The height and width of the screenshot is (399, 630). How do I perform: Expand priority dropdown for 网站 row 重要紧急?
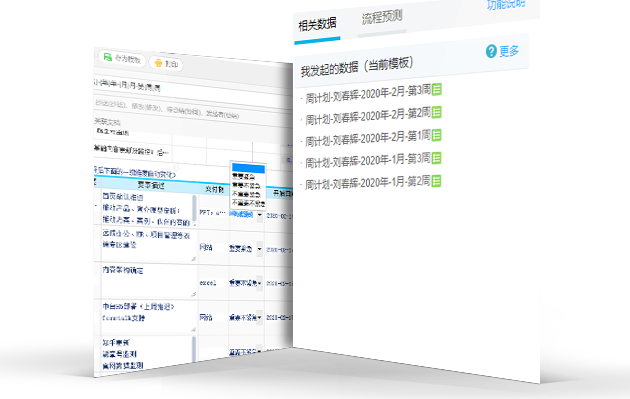(x=260, y=249)
